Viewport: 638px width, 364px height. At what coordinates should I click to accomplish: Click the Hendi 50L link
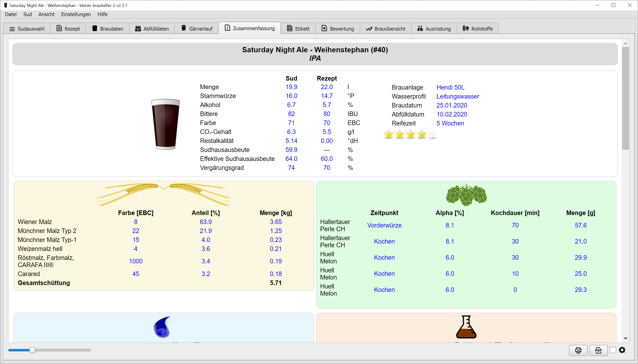click(450, 87)
